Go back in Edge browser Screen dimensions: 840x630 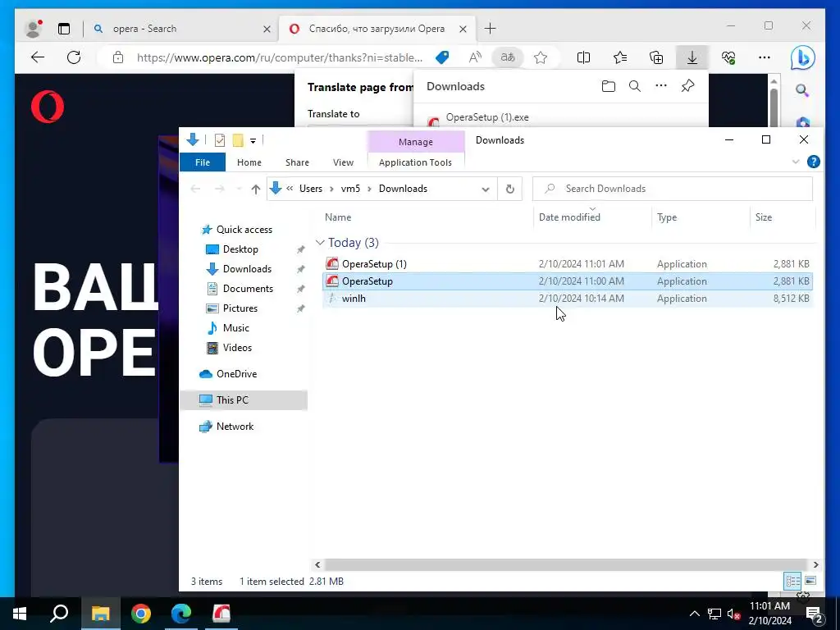click(38, 57)
